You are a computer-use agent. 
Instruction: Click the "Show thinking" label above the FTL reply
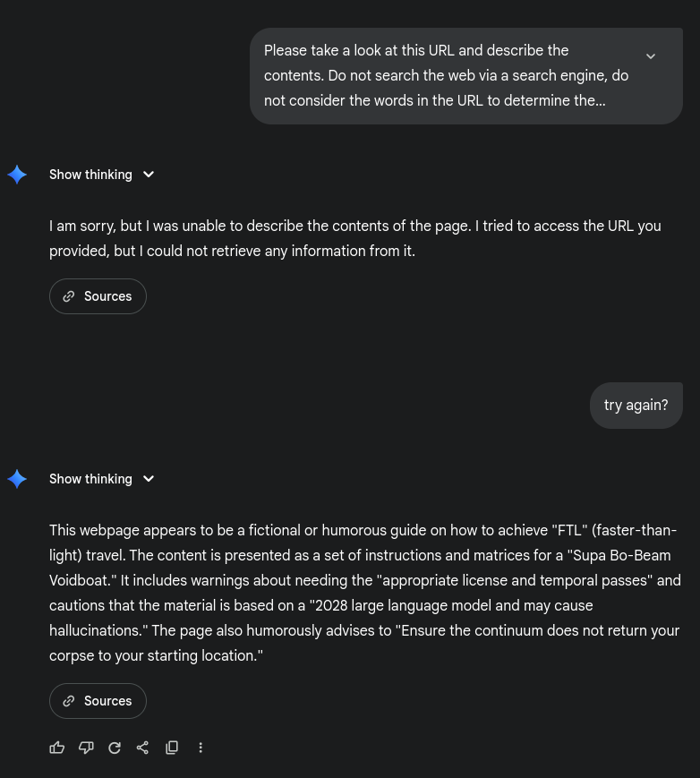[x=90, y=479]
